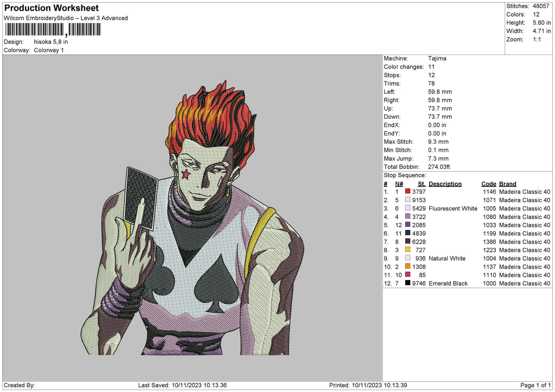Click the "Up:" measurement 73.7 mm

[440, 108]
